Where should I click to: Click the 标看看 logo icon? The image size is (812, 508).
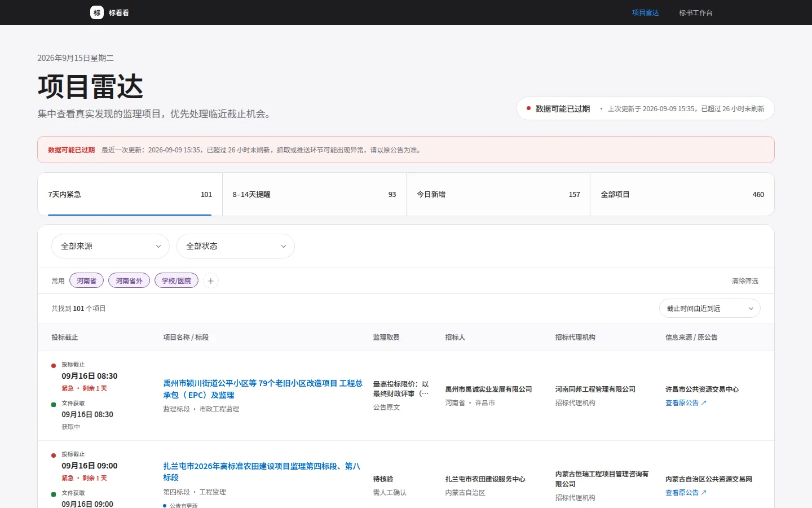(97, 12)
